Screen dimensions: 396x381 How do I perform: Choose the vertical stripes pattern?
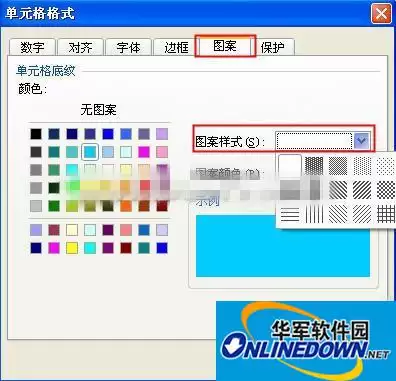coord(314,214)
